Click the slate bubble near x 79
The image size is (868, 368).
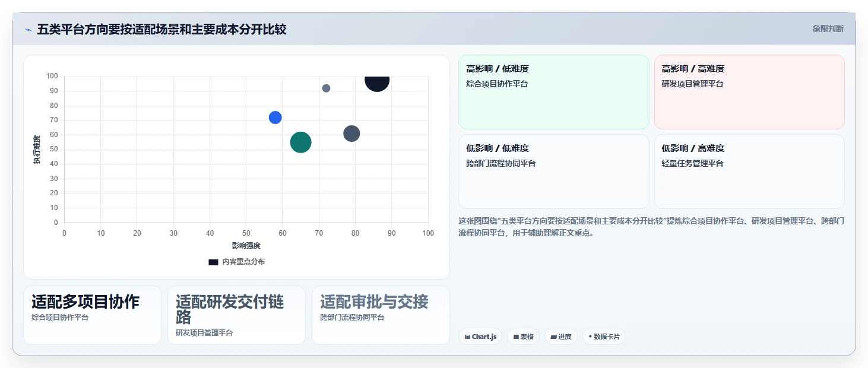[351, 134]
